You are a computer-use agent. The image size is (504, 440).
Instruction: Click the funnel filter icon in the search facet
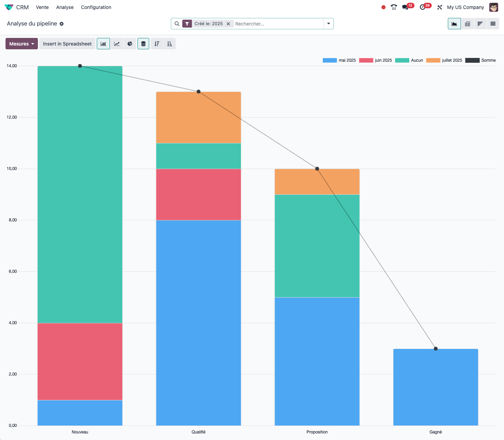[187, 24]
